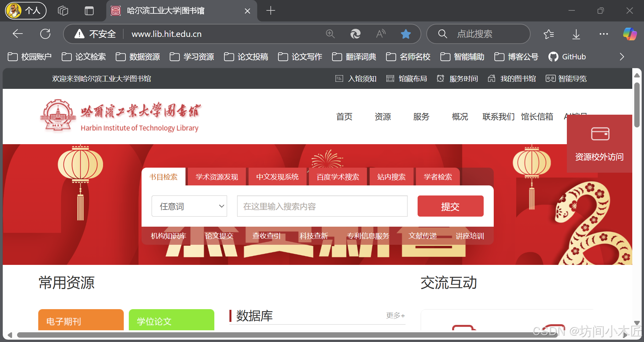644x342 pixels.
Task: Click the red 提交 button
Action: 450,206
